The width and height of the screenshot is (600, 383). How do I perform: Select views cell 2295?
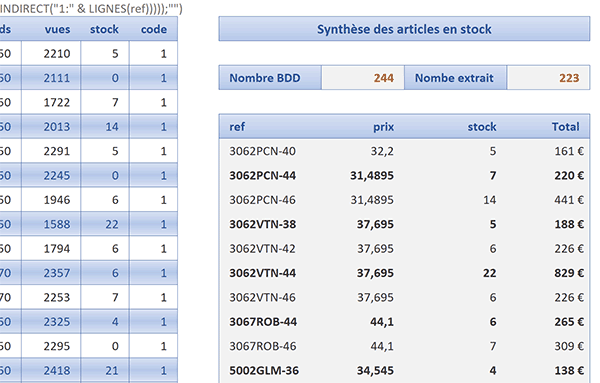51,346
